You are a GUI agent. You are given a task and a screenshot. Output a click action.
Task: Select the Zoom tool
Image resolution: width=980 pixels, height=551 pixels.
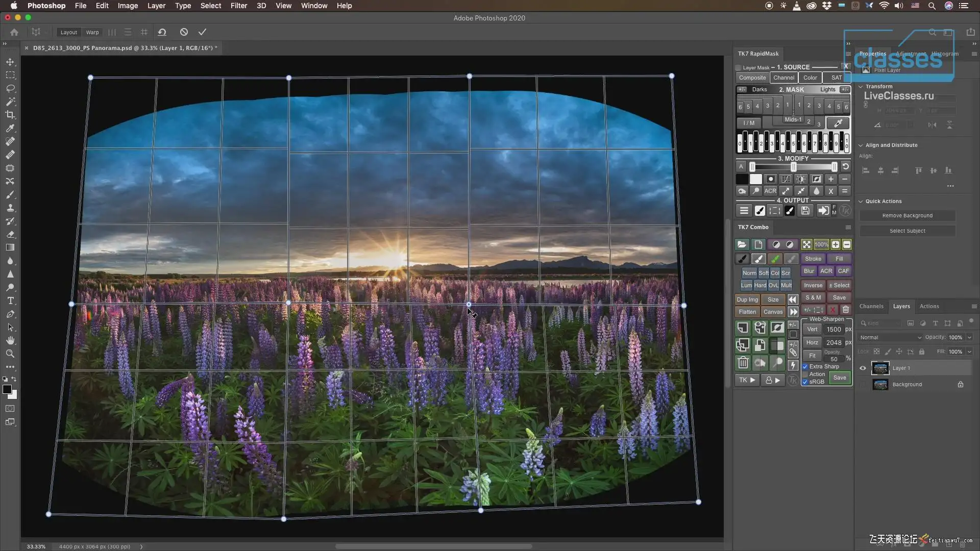10,354
